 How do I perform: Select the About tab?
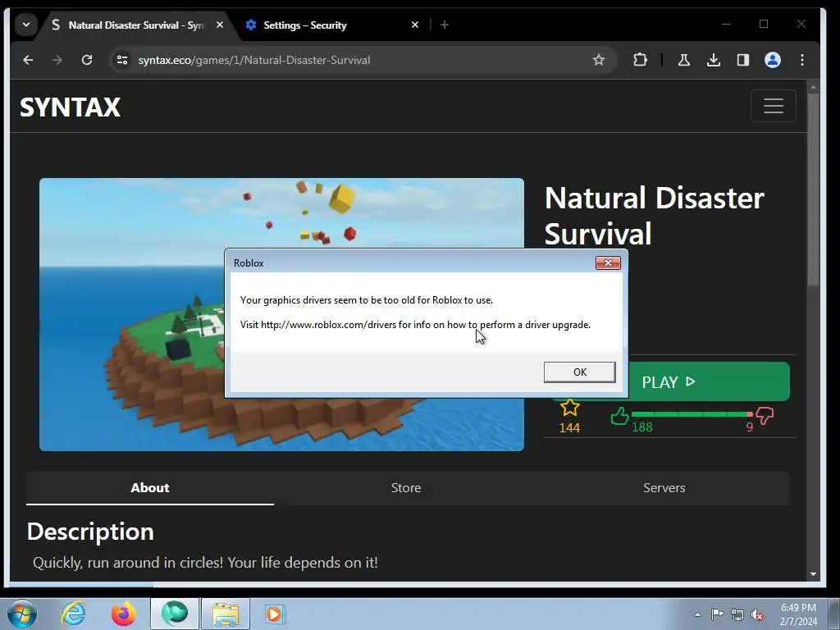click(x=150, y=487)
